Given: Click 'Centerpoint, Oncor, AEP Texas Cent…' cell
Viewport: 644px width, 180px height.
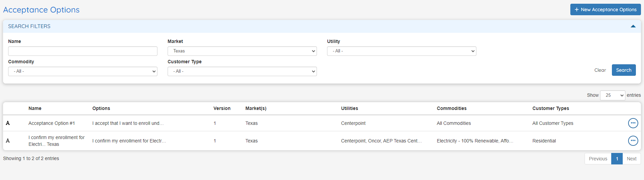Looking at the screenshot, I should point(381,141).
